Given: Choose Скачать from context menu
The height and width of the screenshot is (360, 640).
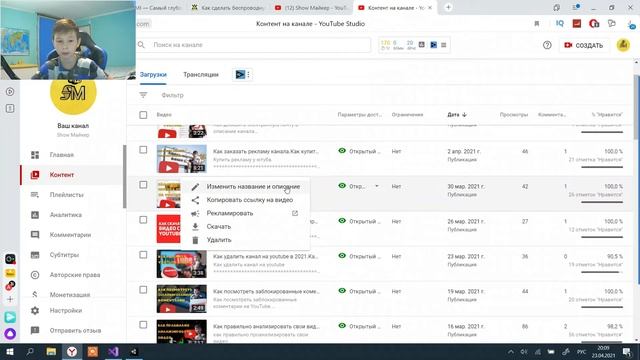Looking at the screenshot, I should point(246,227).
